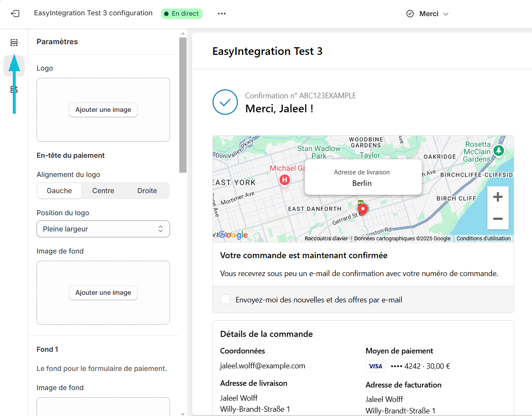Zoom out on the delivery map
The height and width of the screenshot is (416, 532).
498,219
